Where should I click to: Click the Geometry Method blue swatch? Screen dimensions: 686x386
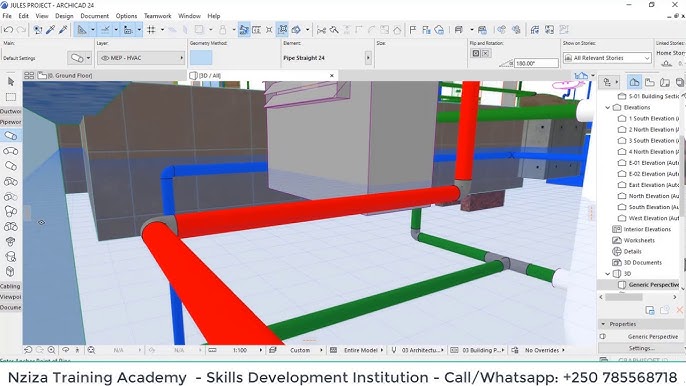click(201, 58)
